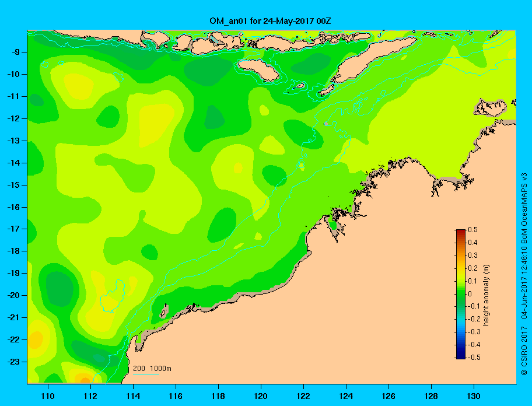
Task: Click the '200 1000m' contour legend text
Action: tap(152, 368)
